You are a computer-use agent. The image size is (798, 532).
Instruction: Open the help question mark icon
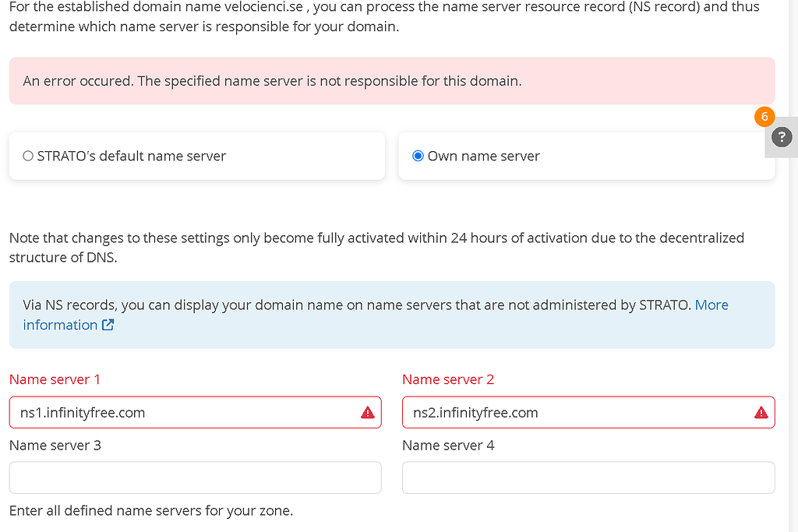click(782, 138)
